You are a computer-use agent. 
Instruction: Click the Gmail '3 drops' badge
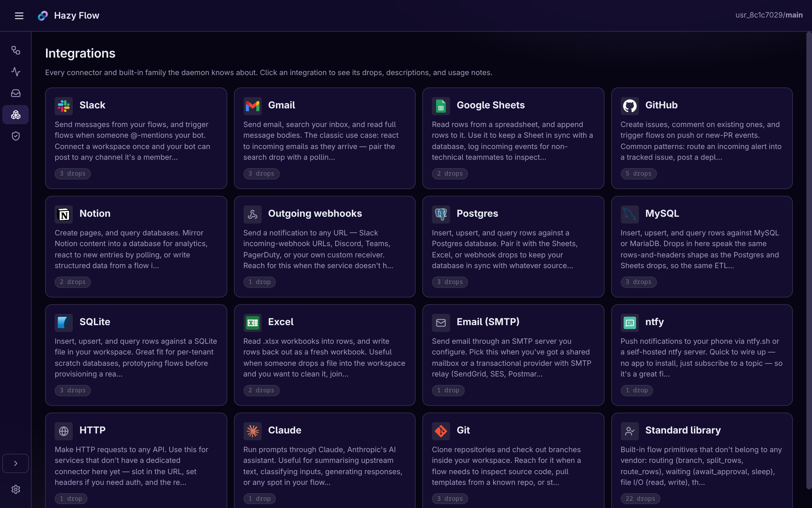[x=261, y=174]
